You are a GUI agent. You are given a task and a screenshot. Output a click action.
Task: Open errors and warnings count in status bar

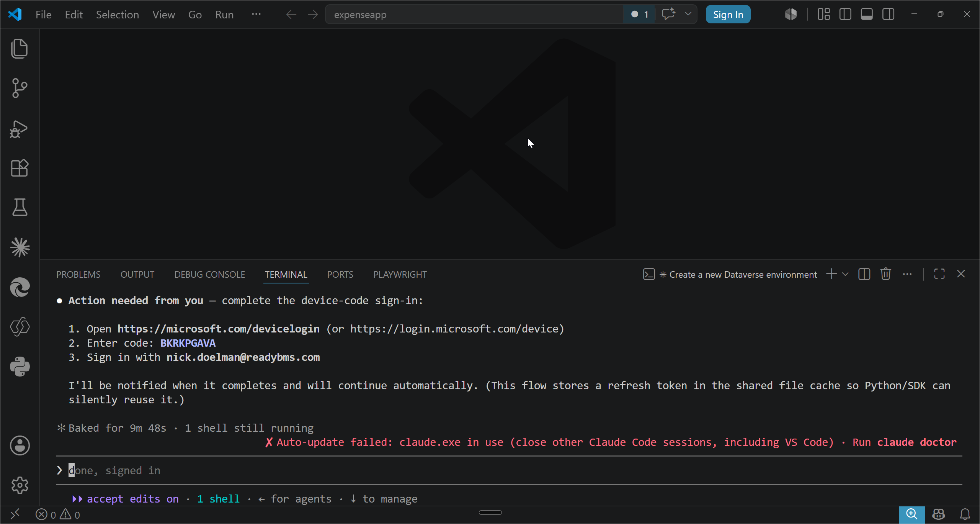point(58,515)
